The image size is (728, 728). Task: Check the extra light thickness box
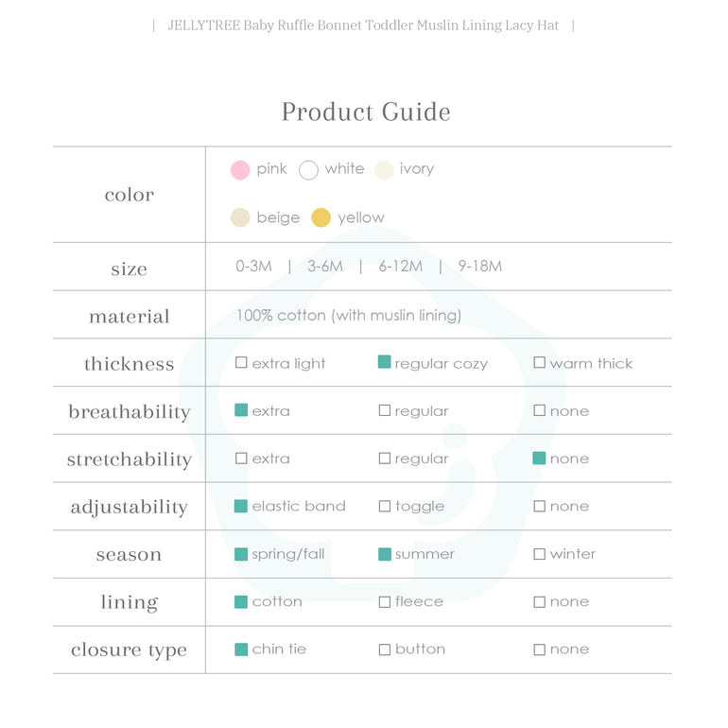(x=241, y=363)
